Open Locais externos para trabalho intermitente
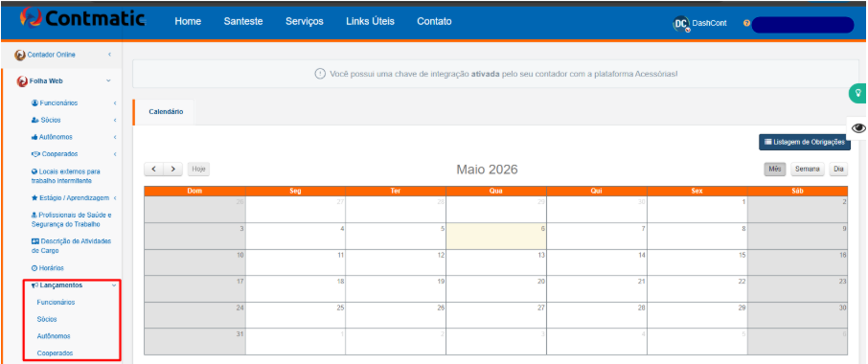 pos(66,176)
